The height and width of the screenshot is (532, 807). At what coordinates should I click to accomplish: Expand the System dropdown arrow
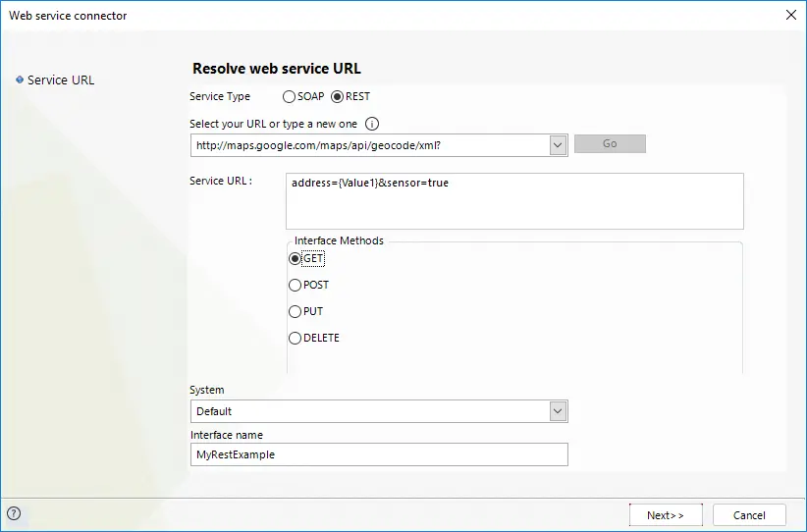pos(558,411)
